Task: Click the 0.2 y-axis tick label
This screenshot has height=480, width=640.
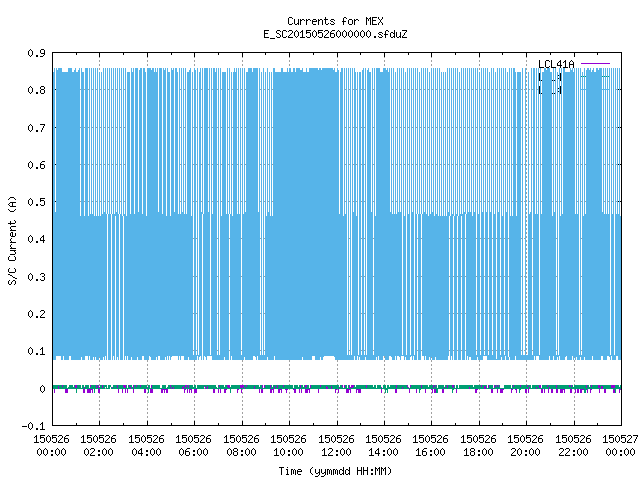Action: tap(36, 314)
